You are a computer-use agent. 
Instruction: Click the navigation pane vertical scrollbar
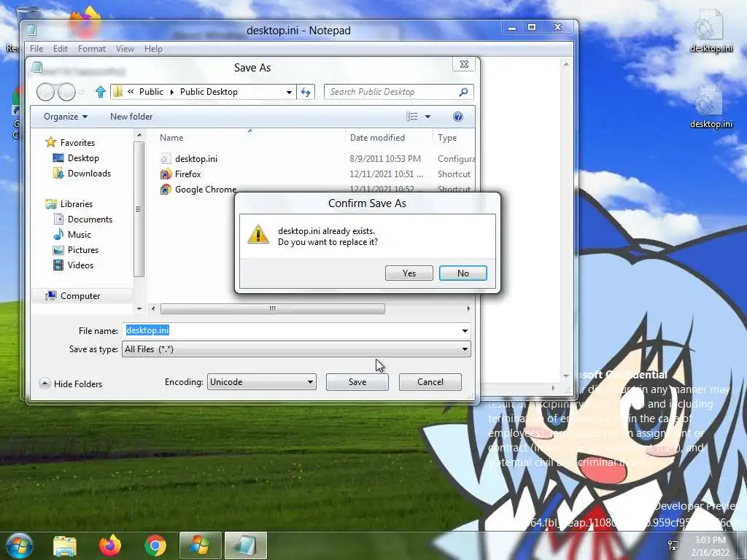(139, 209)
